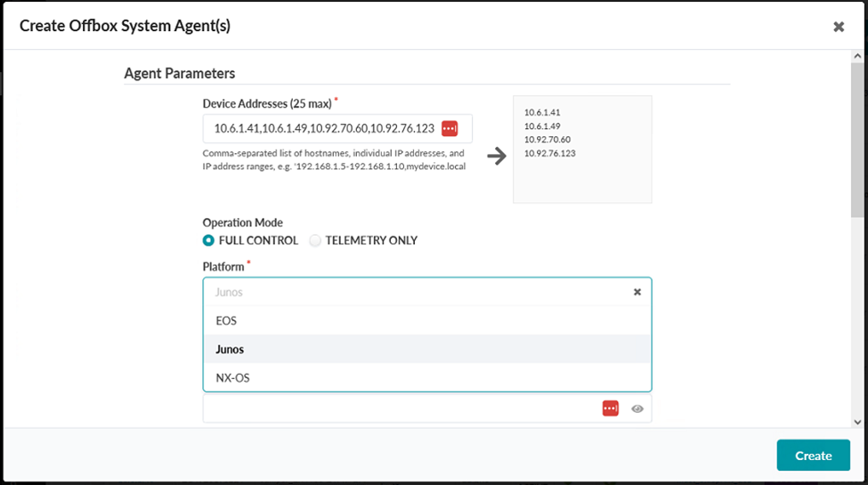Viewport: 868px width, 485px height.
Task: Click the right arrow next to the address preview
Action: coord(497,157)
